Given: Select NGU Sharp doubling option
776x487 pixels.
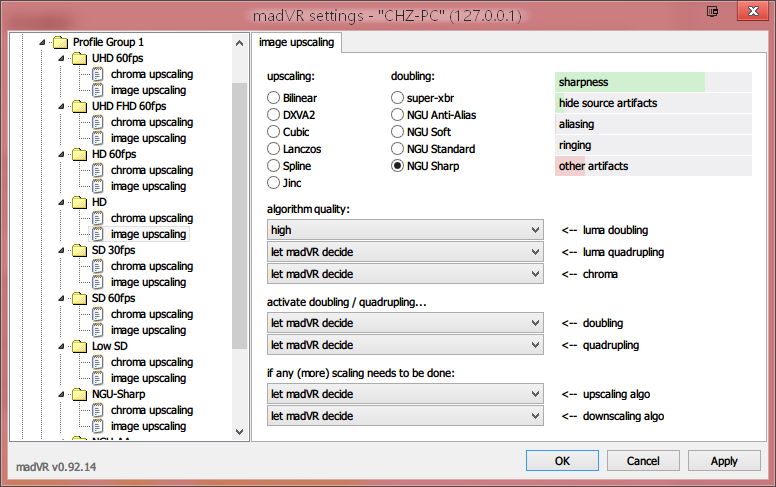Looking at the screenshot, I should (x=397, y=166).
